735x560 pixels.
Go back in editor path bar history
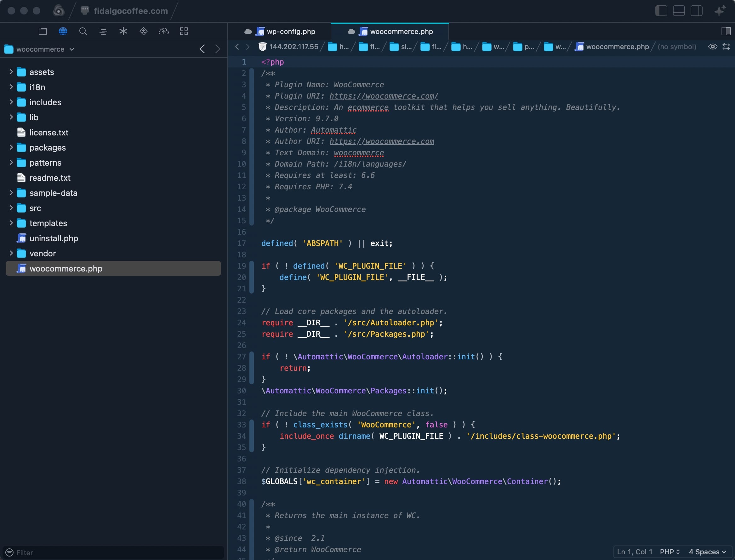237,47
